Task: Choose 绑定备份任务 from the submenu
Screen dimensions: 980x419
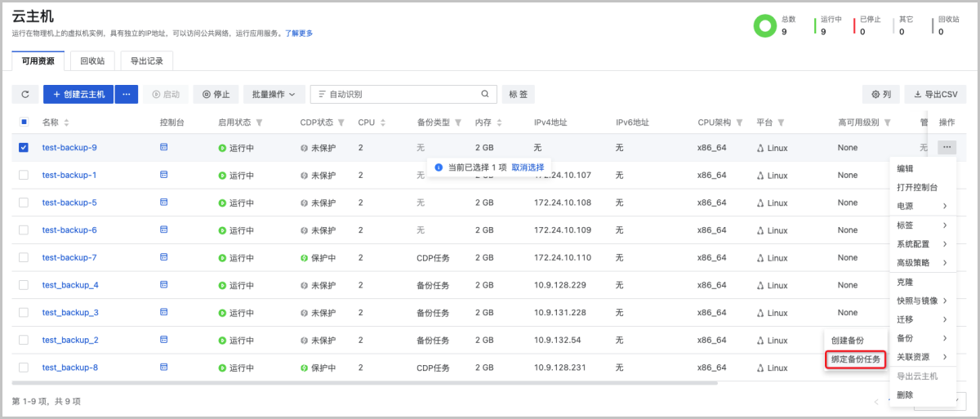Action: pyautogui.click(x=855, y=359)
